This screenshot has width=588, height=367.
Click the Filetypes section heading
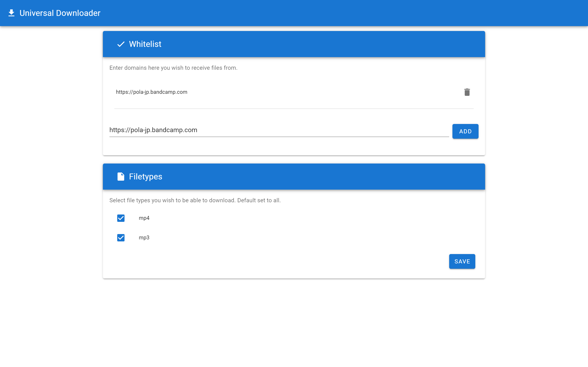[145, 176]
